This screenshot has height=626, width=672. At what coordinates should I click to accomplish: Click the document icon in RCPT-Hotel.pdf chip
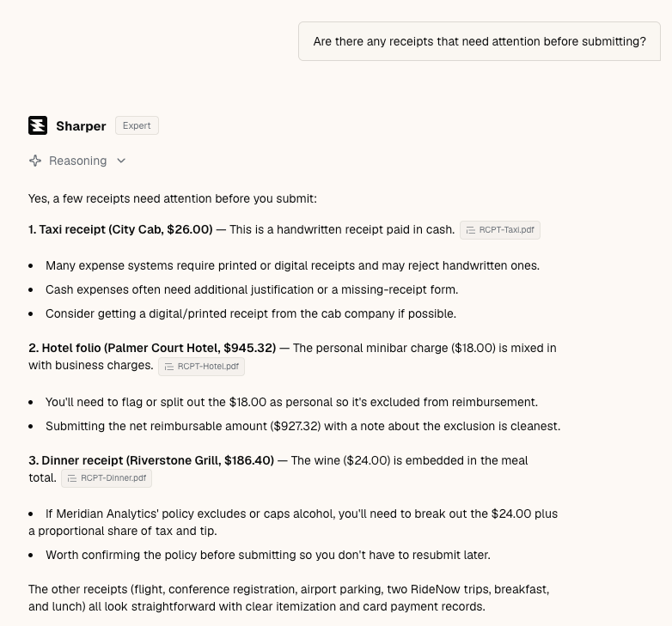168,367
